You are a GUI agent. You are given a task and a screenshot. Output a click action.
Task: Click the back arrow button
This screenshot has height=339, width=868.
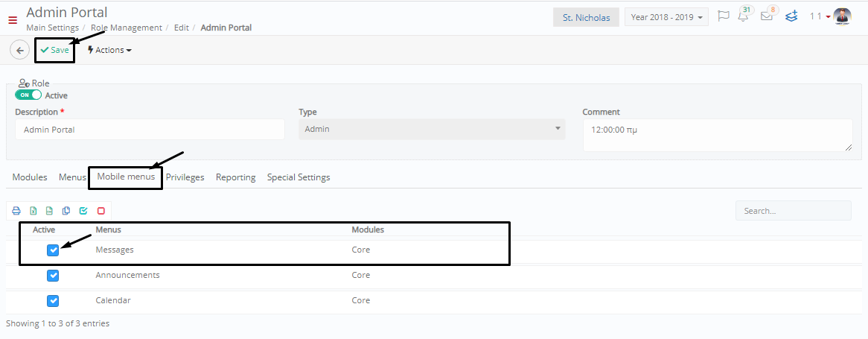pos(20,51)
